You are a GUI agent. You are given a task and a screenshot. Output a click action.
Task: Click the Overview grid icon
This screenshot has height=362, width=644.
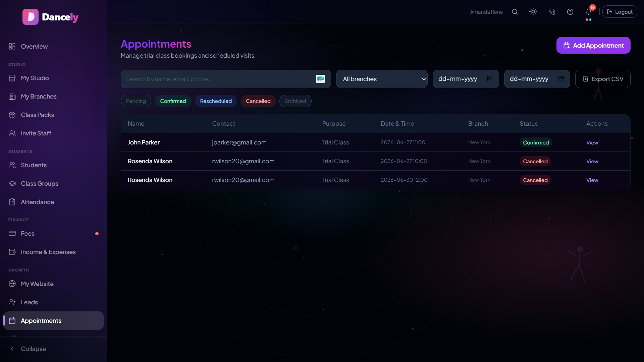pyautogui.click(x=12, y=46)
